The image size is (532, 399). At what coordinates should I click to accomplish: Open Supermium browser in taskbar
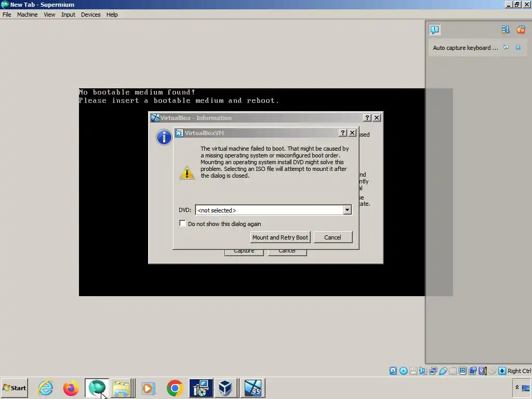pyautogui.click(x=97, y=388)
